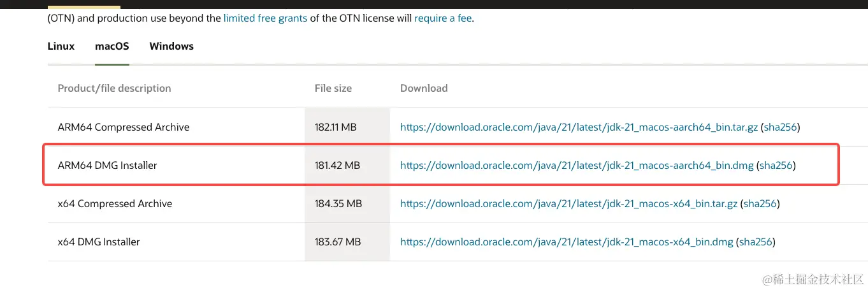868x290 pixels.
Task: Click the 181.42 MB file size cell
Action: 338,165
